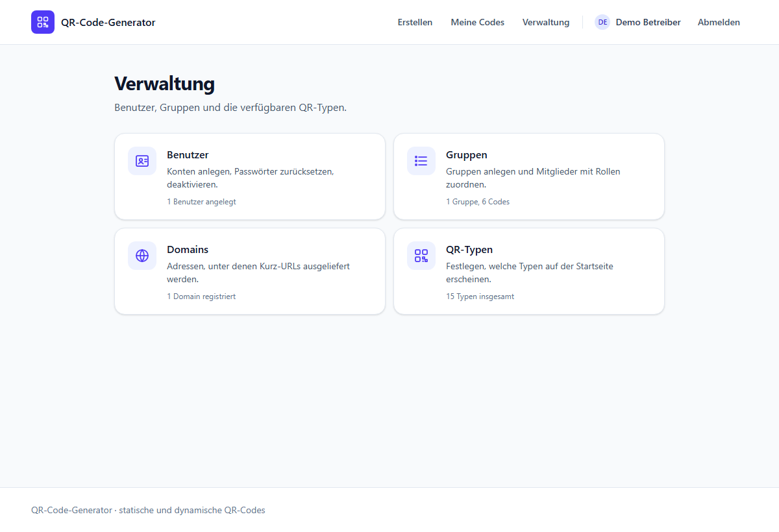Click the '15 Typen insgesamt' text
Screen dimensions: 779x532
480,296
